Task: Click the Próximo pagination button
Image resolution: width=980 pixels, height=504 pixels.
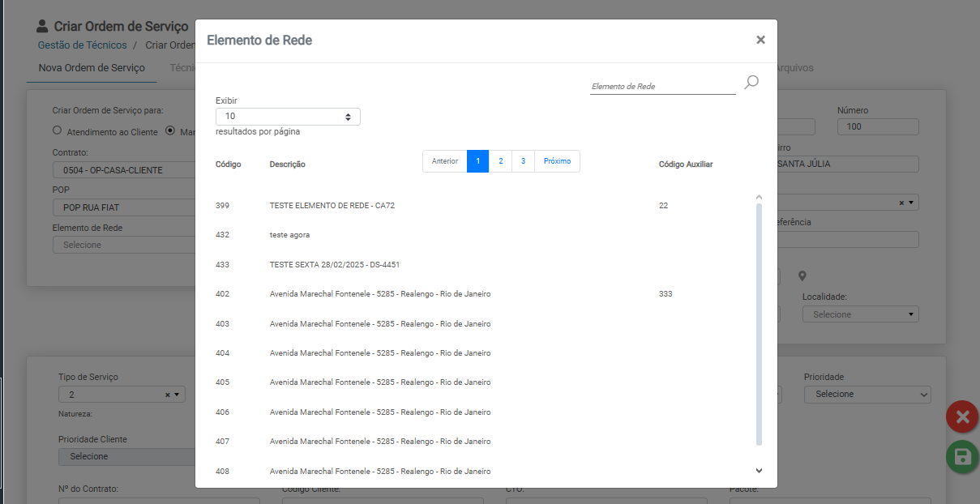Action: coord(557,161)
